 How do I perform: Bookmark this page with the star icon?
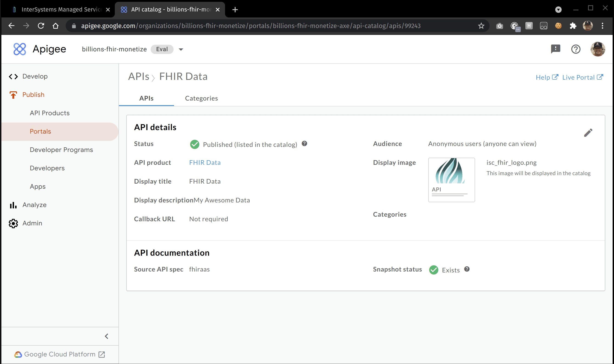tap(481, 26)
